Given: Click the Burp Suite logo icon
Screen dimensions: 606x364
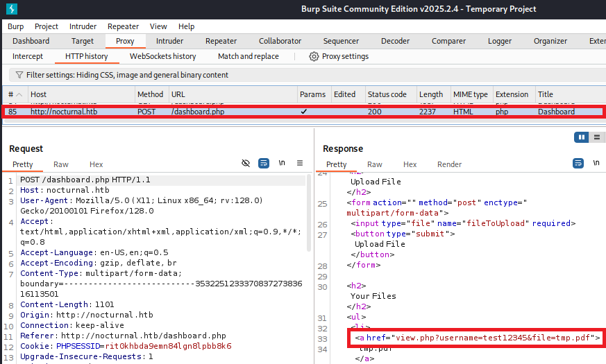Looking at the screenshot, I should point(10,9).
